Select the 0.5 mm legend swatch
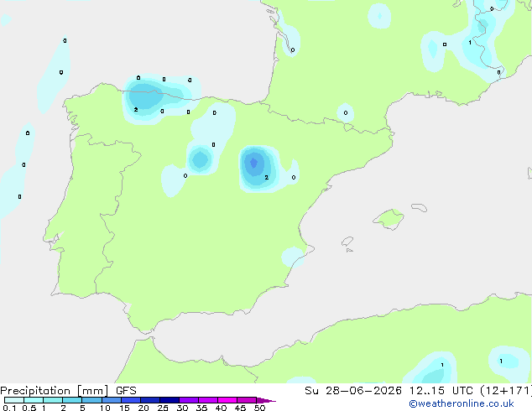The height and width of the screenshot is (411, 532). point(34,400)
